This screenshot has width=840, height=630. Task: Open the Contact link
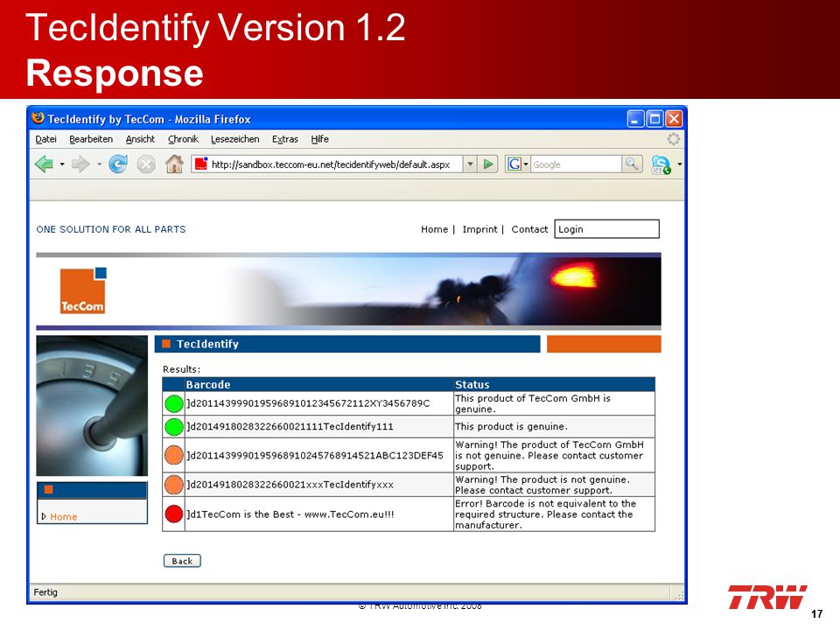point(529,229)
